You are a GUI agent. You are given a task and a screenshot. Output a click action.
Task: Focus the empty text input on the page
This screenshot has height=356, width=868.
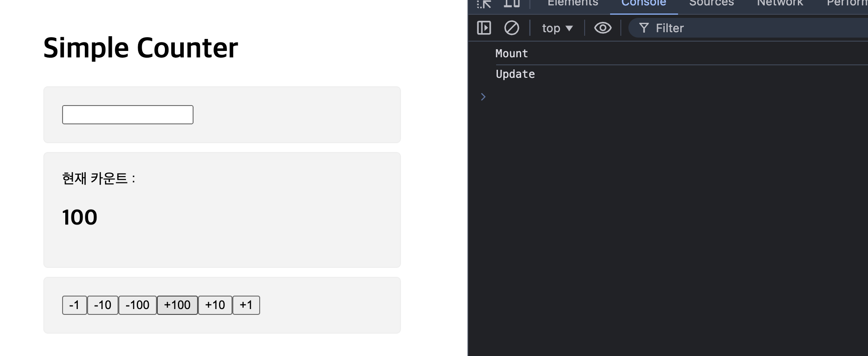pos(128,114)
